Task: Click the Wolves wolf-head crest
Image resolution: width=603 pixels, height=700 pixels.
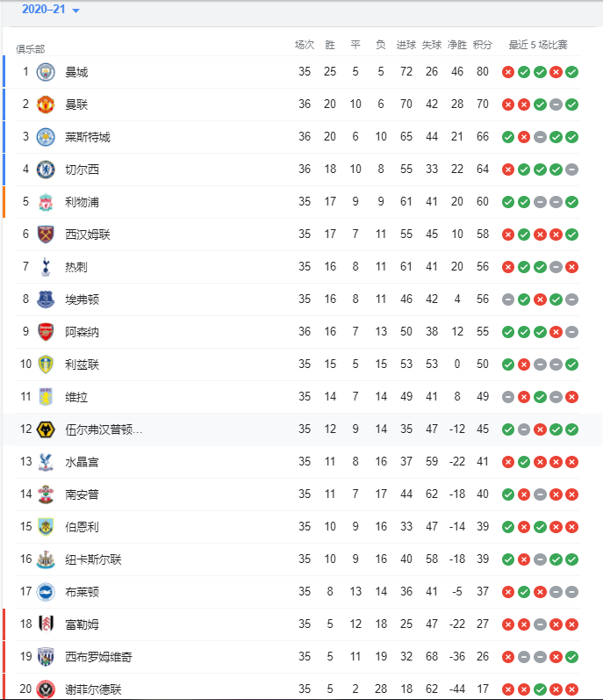Action: (x=46, y=429)
